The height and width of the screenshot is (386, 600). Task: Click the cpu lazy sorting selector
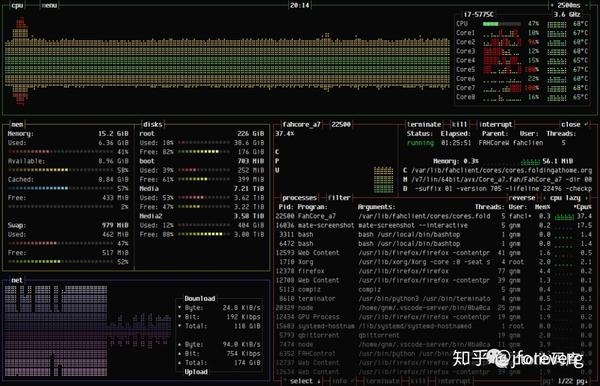click(565, 198)
